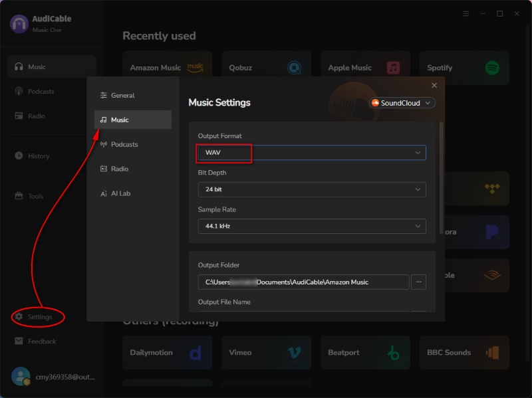Open the Music section in main sidebar
The width and height of the screenshot is (532, 398).
tap(52, 67)
